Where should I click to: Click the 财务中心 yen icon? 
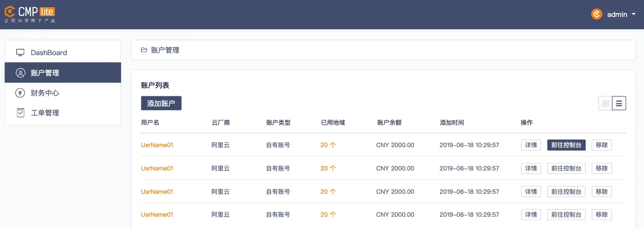click(20, 93)
